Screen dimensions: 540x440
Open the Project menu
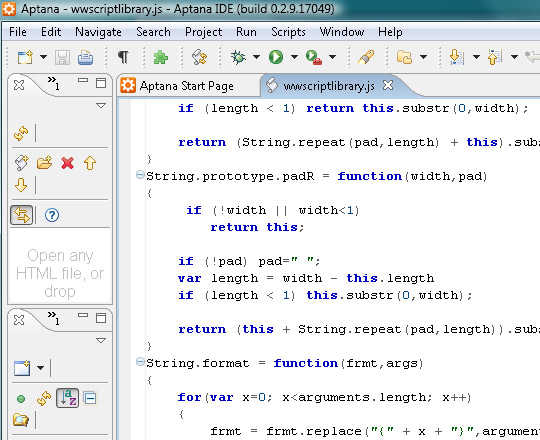tap(204, 32)
